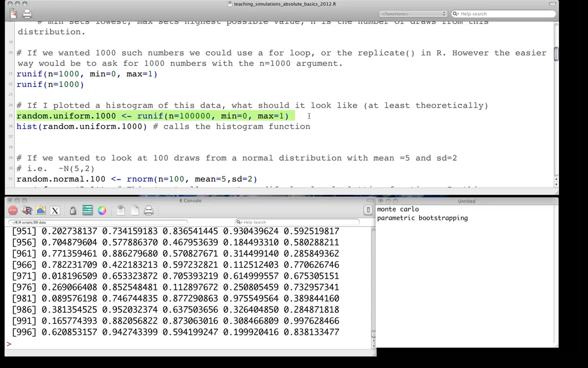Click the R Console toolbar toggle pill
The width and height of the screenshot is (588, 368).
pyautogui.click(x=370, y=200)
